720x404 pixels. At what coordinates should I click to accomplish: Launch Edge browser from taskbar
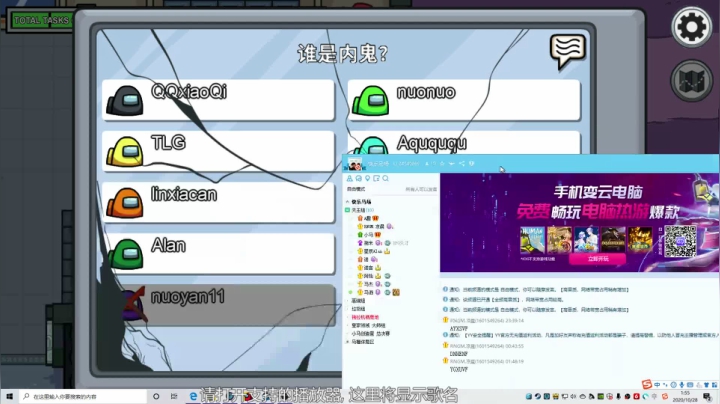click(x=193, y=396)
